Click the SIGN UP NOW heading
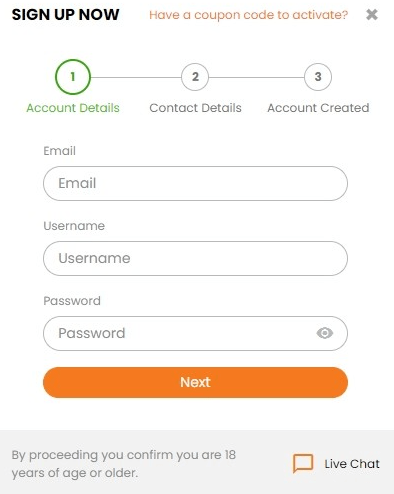This screenshot has width=394, height=494. [x=65, y=15]
